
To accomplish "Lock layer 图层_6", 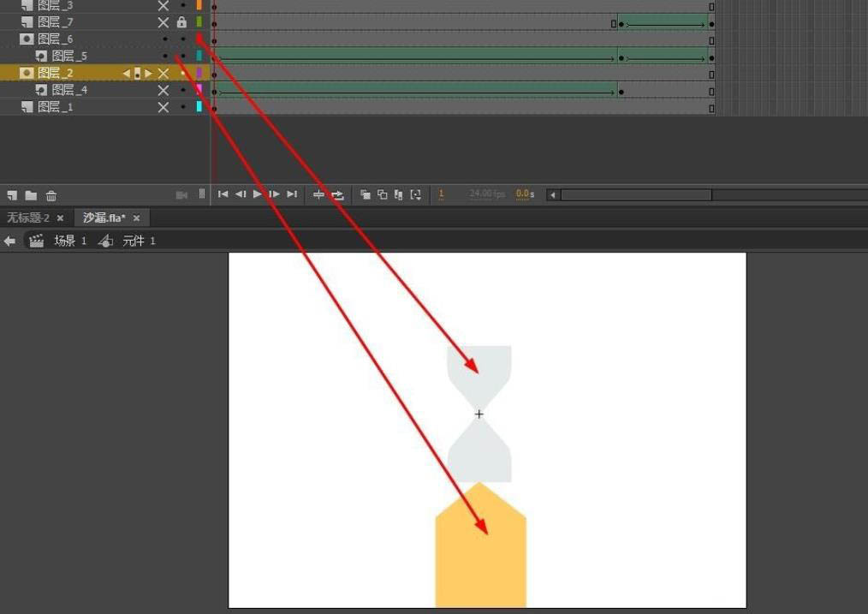I will point(183,39).
